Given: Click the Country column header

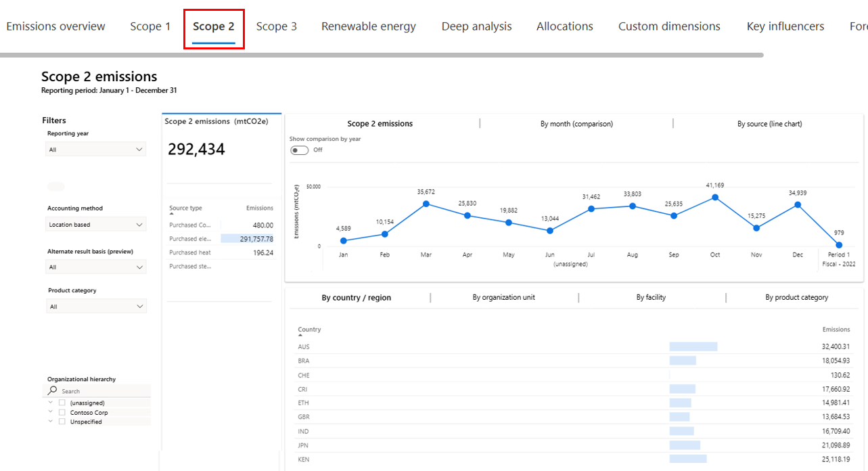Looking at the screenshot, I should (309, 330).
